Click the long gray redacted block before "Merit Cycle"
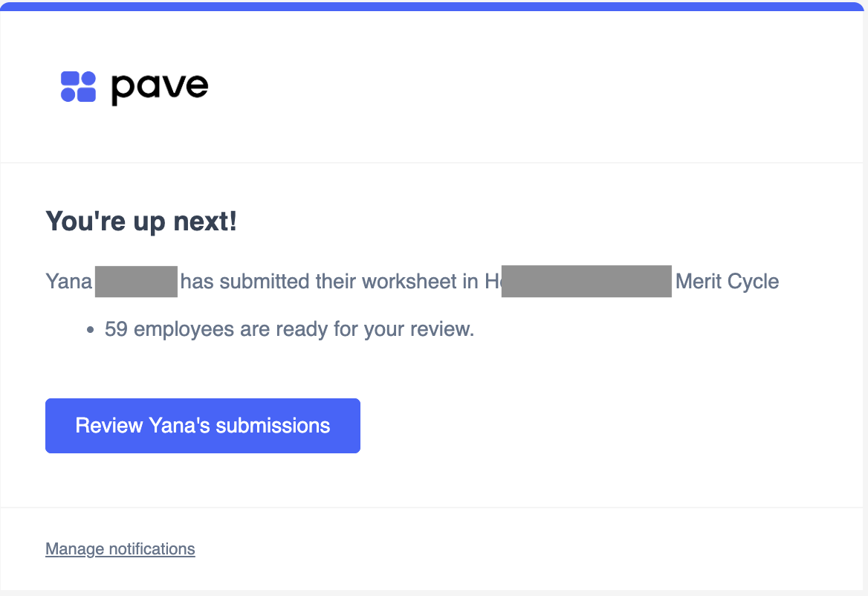Viewport: 868px width, 596px height. [586, 282]
